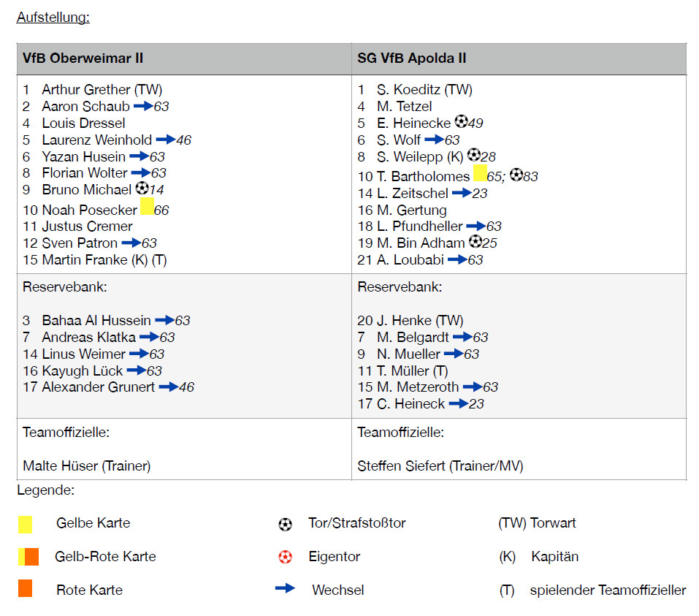The height and width of the screenshot is (616, 699).
Task: Click the Aufstellung heading
Action: (53, 17)
